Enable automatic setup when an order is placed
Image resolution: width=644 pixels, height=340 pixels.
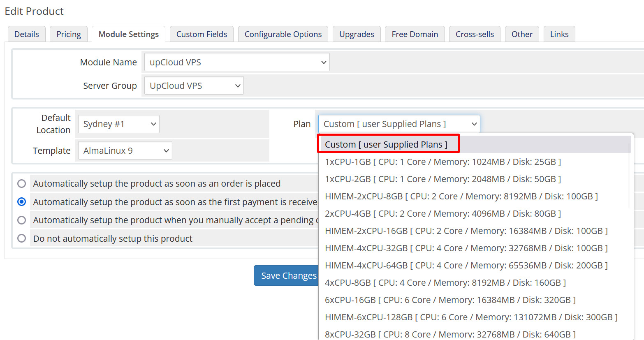tap(21, 183)
